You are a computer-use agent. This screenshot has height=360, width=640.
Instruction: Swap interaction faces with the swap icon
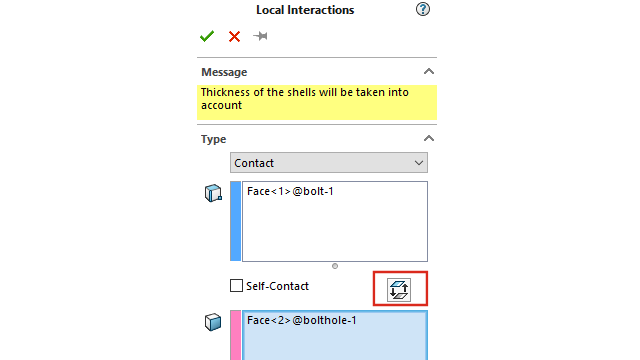point(399,290)
